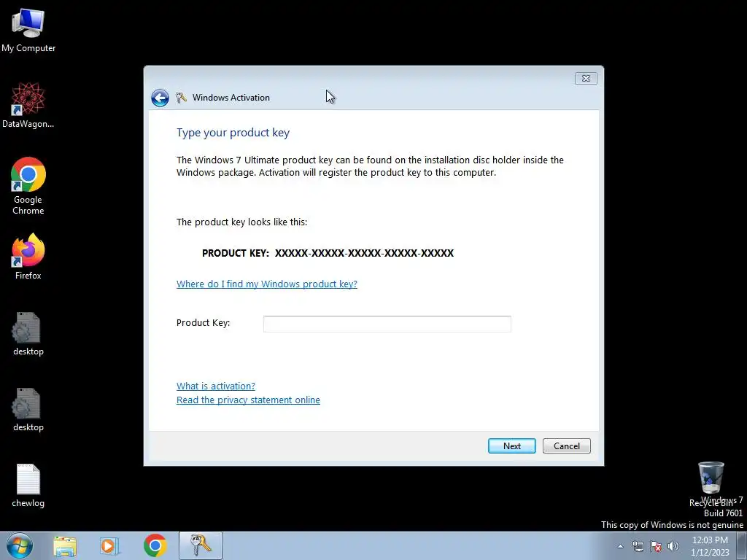Select the chewlog text file icon
The image size is (747, 560).
pyautogui.click(x=28, y=486)
